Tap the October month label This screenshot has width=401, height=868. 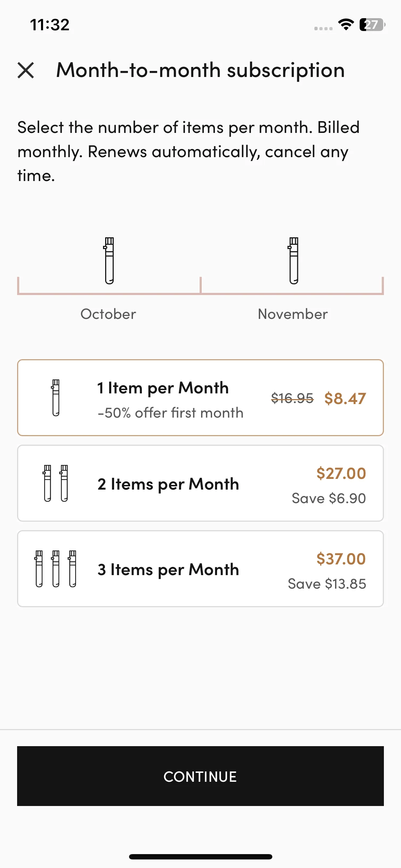tap(108, 314)
